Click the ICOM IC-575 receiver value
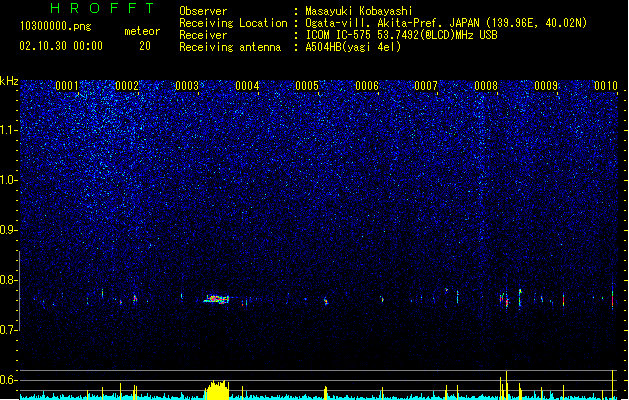This screenshot has width=629, height=400. [x=401, y=35]
